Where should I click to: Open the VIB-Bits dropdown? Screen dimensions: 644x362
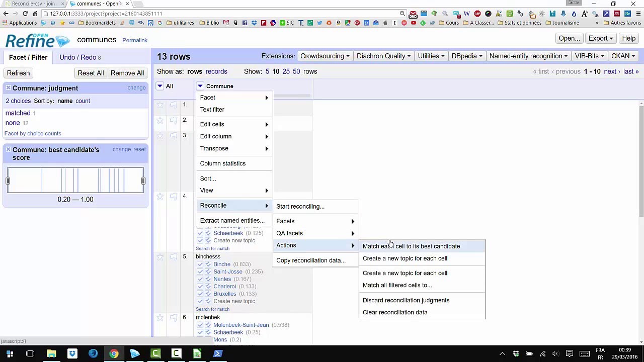[x=589, y=56]
